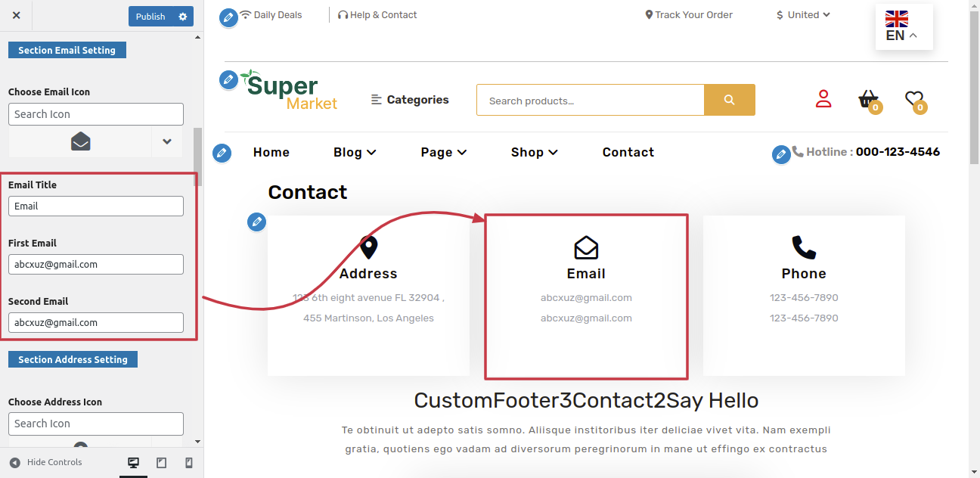Toggle Hide Controls at panel bottom
Image resolution: width=980 pixels, height=478 pixels.
[x=45, y=462]
